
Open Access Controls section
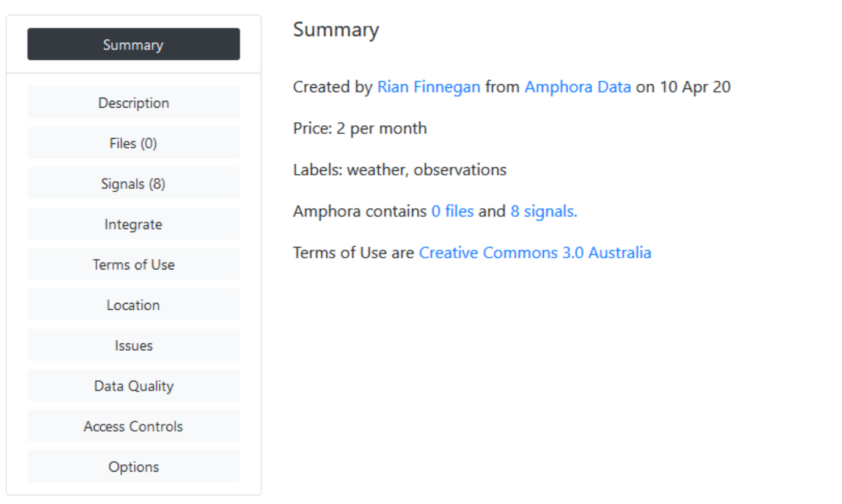133,426
